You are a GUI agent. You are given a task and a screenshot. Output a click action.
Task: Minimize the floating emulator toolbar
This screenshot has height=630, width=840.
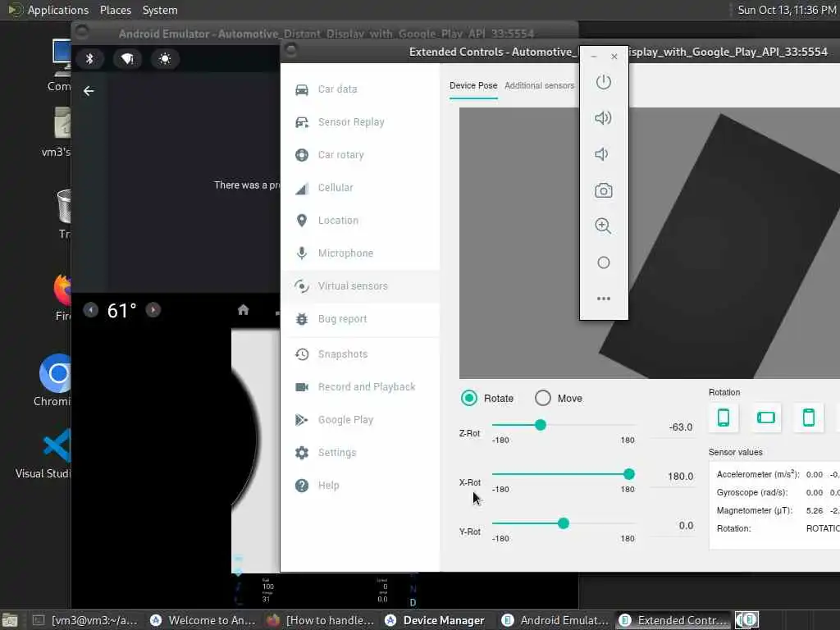(594, 57)
